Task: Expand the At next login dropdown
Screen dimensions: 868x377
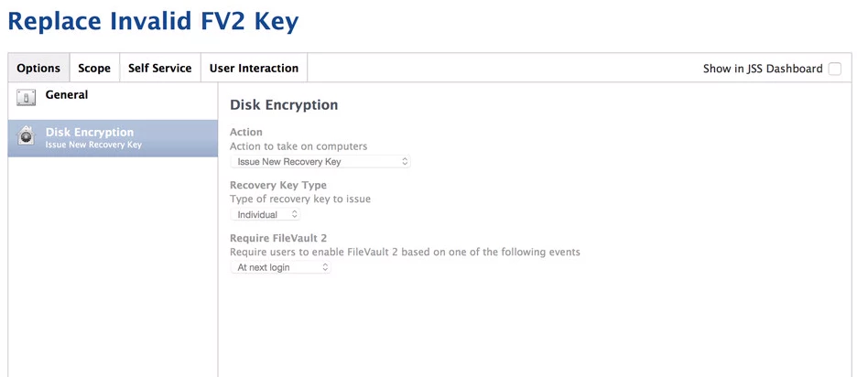Action: pyautogui.click(x=281, y=267)
